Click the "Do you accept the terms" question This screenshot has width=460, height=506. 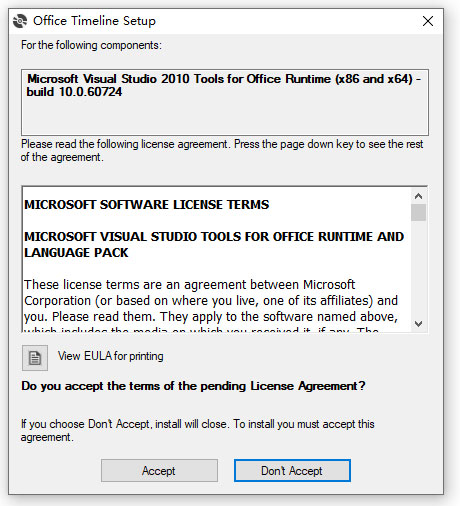click(193, 386)
